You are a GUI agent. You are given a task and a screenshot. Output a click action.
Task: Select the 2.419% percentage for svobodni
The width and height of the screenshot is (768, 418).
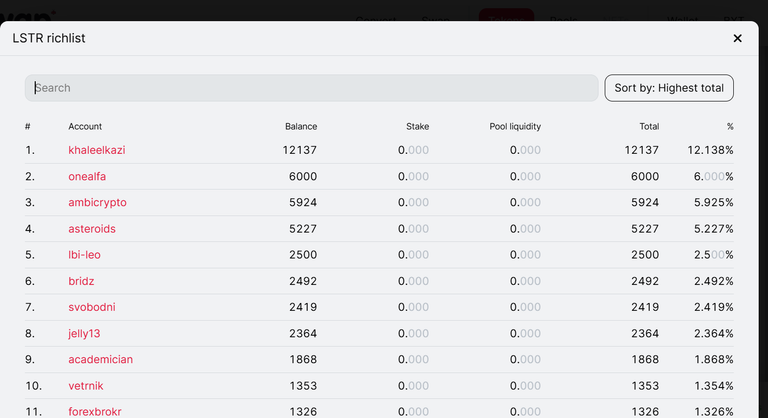click(714, 307)
